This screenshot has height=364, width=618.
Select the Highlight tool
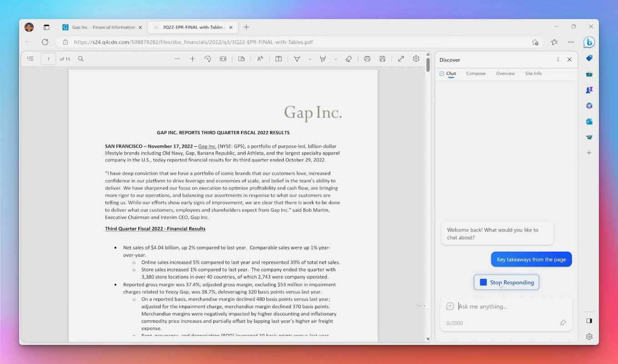pos(323,59)
